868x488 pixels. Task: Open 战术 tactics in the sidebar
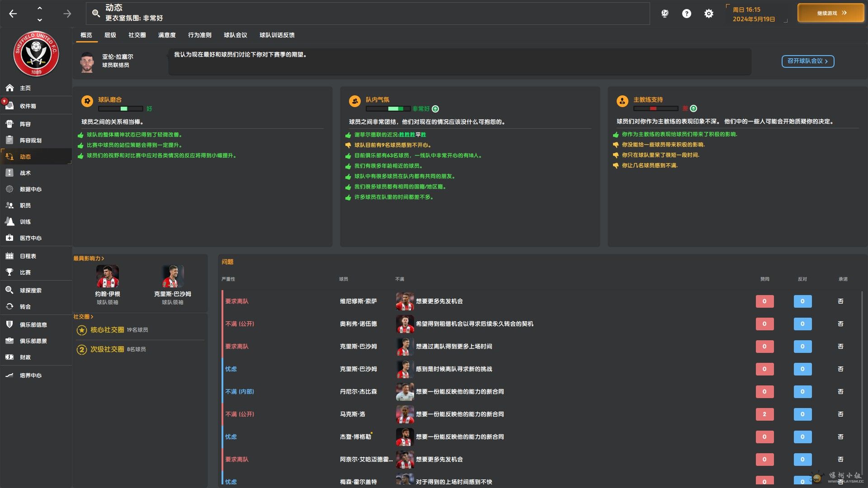coord(36,173)
